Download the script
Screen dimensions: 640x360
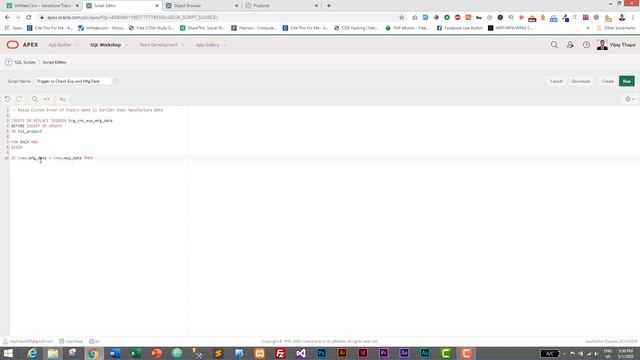click(581, 81)
